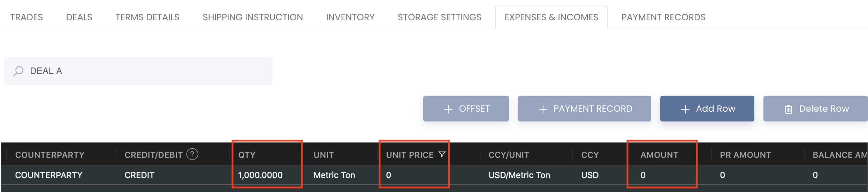The image size is (868, 192).
Task: Switch to the TRADES tab
Action: 26,17
